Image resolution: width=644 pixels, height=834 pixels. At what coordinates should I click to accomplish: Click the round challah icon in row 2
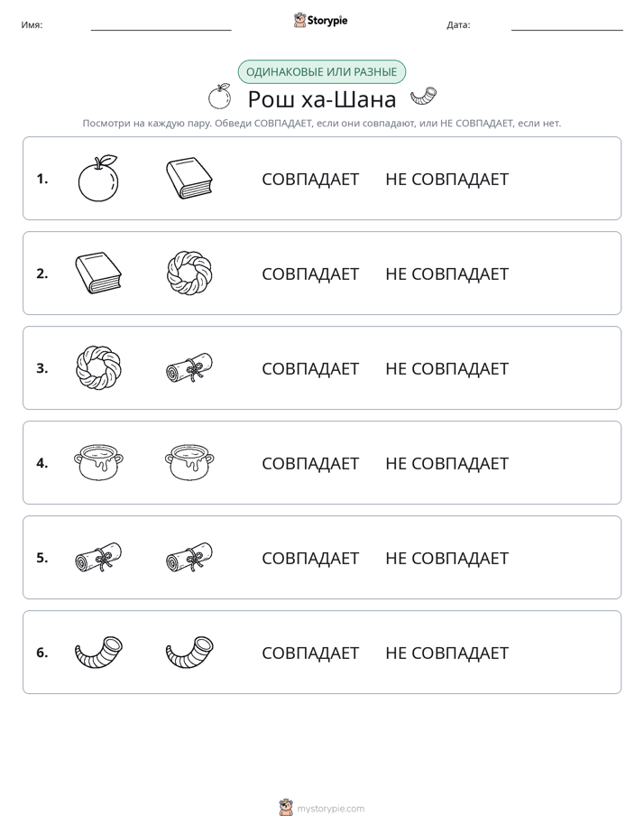click(189, 273)
